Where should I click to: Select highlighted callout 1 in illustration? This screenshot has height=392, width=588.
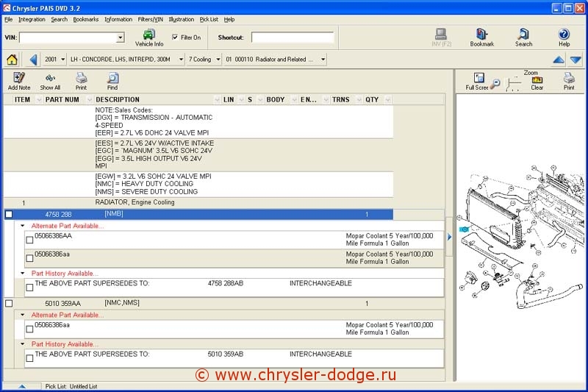click(x=465, y=229)
